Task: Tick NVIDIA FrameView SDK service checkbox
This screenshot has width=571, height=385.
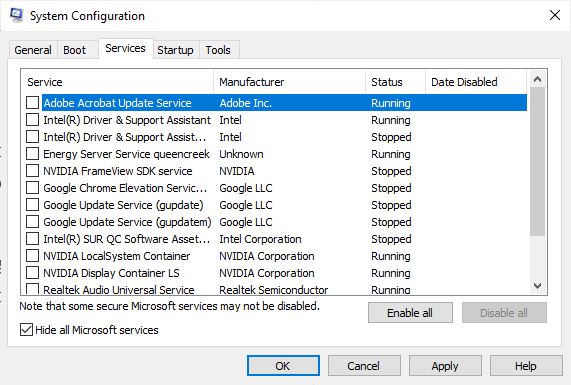Action: click(32, 171)
